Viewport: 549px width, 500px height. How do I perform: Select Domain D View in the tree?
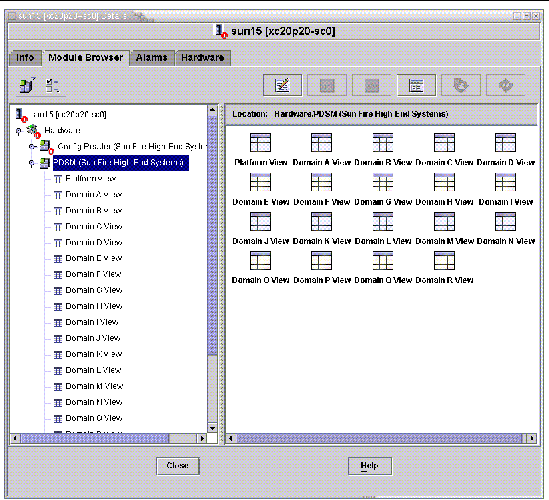point(94,243)
